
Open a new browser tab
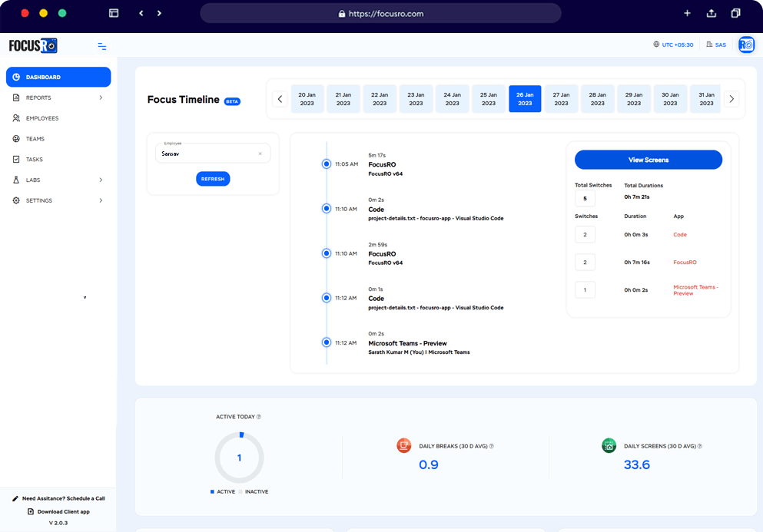pyautogui.click(x=687, y=13)
